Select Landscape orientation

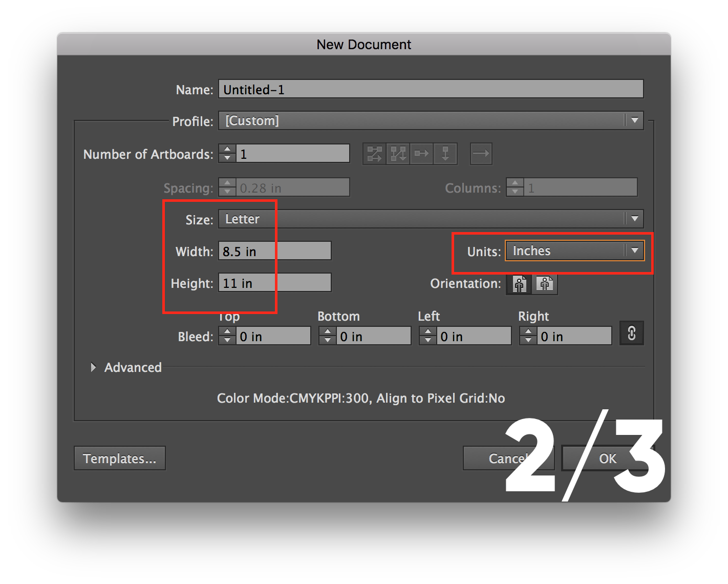click(545, 284)
